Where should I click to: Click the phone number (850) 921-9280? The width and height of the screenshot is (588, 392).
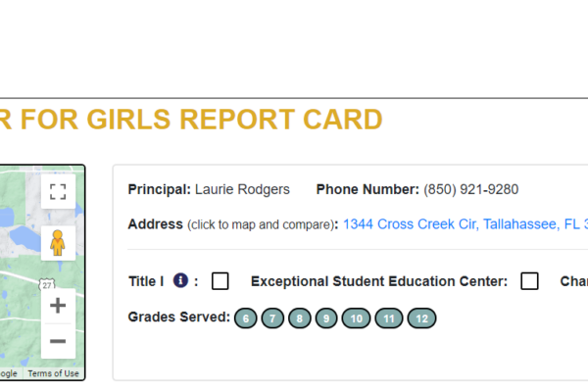click(x=471, y=189)
